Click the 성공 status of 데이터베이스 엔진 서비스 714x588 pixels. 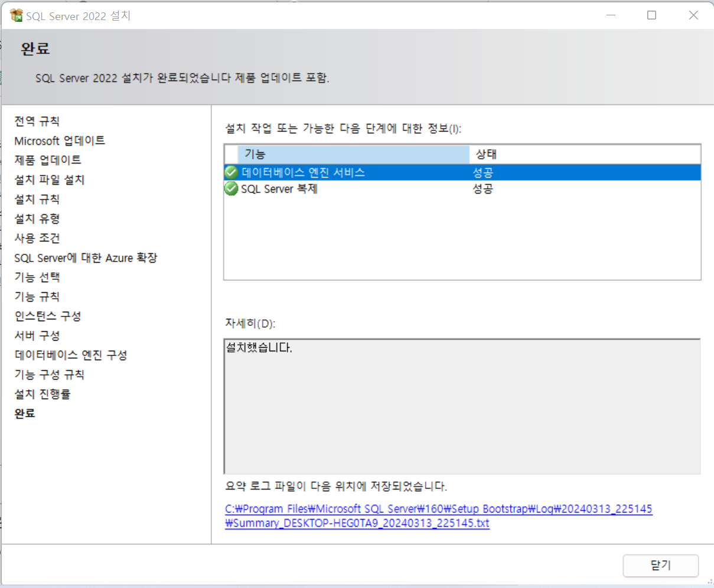[482, 172]
